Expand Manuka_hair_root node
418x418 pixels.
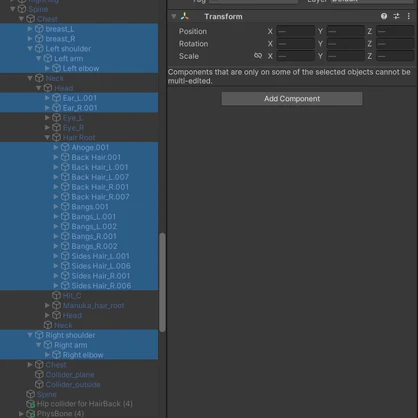pos(47,305)
